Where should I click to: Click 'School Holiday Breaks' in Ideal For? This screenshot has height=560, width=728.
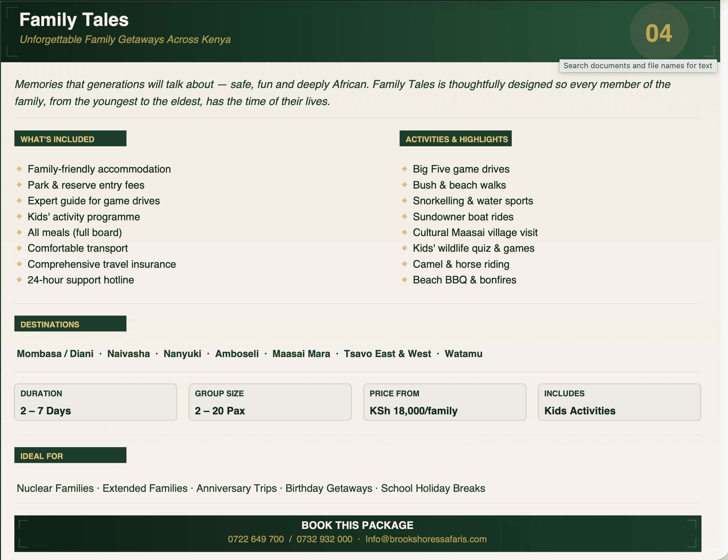pos(433,488)
